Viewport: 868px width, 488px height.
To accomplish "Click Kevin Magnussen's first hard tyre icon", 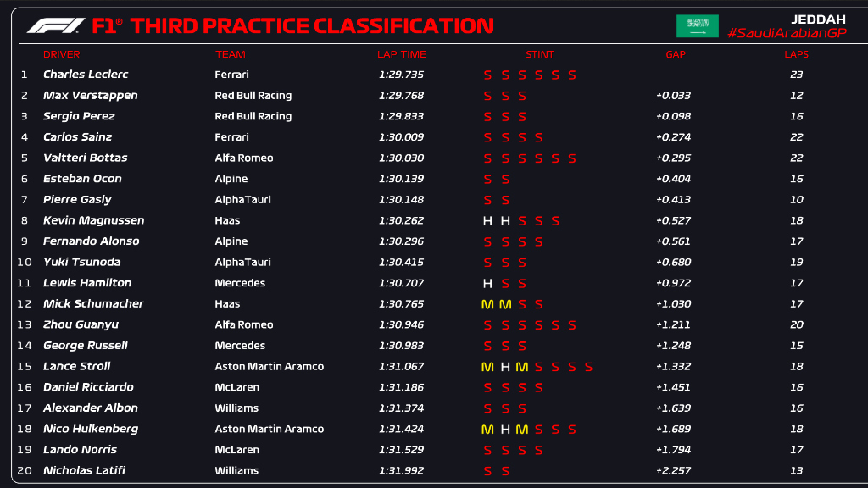I will click(x=487, y=221).
